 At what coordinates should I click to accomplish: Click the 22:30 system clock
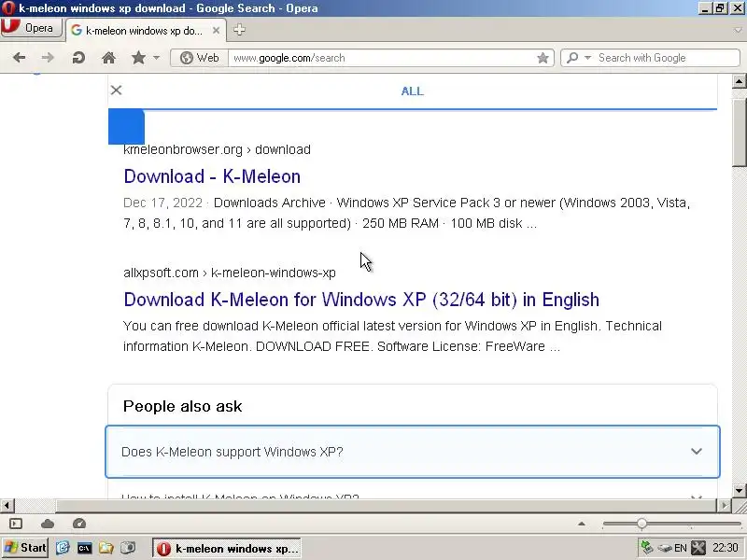(x=726, y=548)
